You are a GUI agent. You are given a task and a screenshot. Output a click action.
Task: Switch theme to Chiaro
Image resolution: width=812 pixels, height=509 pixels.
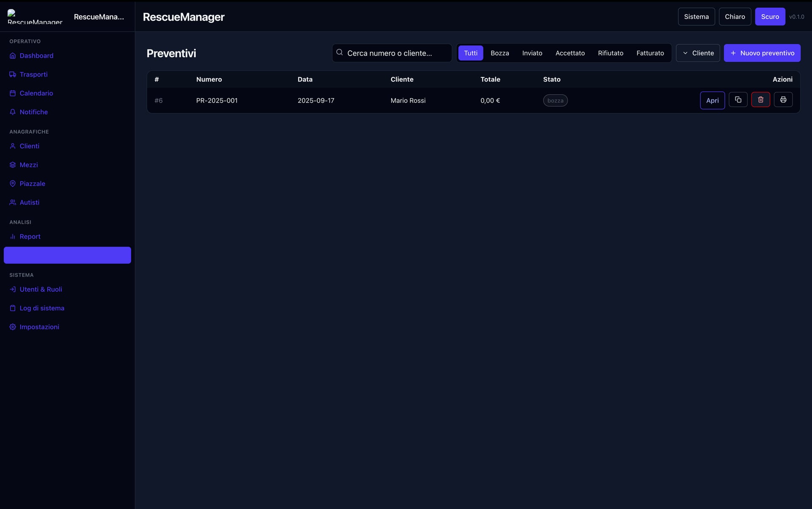pyautogui.click(x=735, y=16)
